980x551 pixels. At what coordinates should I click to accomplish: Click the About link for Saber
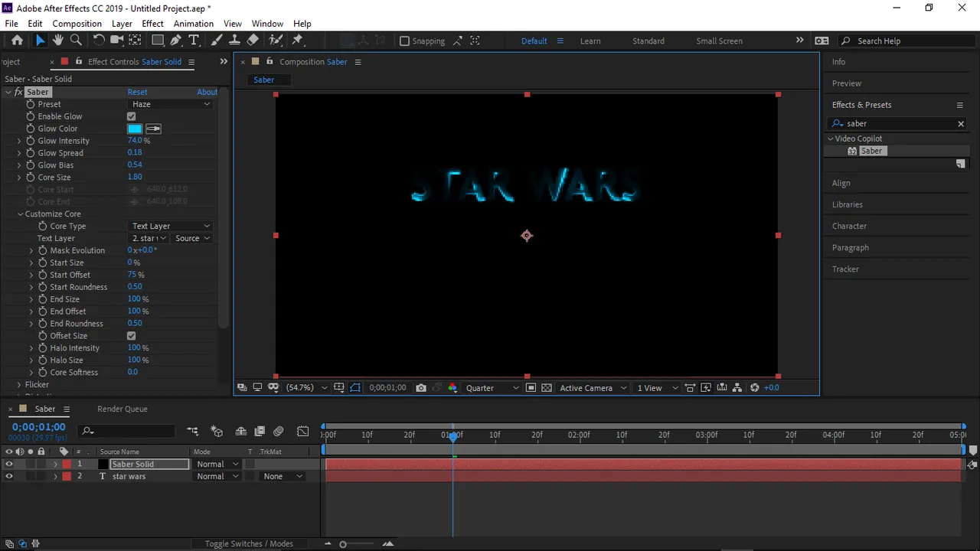pyautogui.click(x=207, y=92)
